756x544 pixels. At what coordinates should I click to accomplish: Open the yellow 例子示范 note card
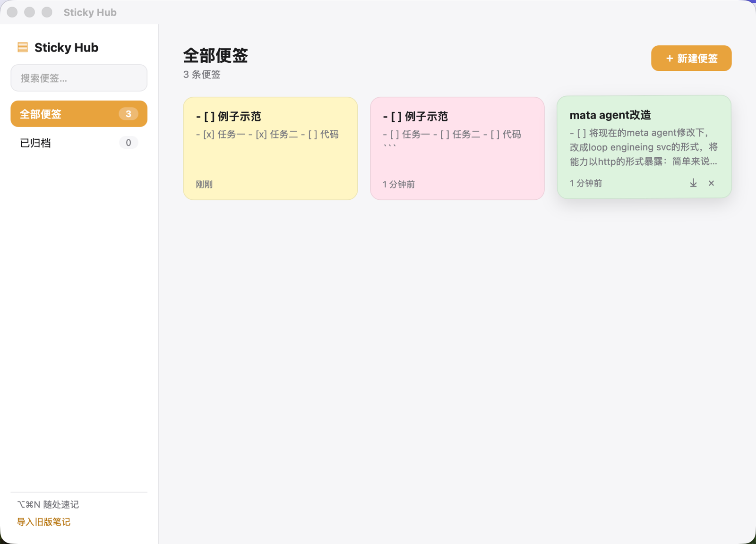[x=270, y=148]
